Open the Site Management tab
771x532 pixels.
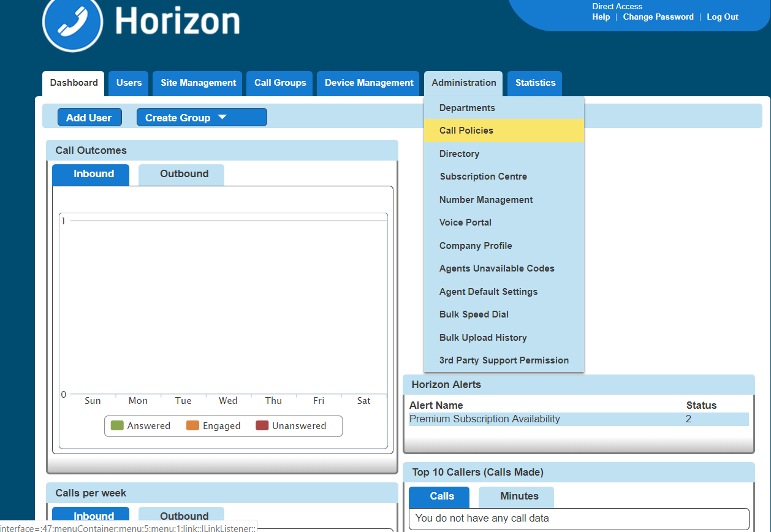(x=198, y=83)
